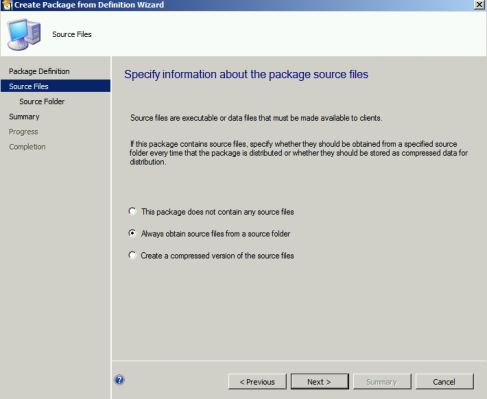Click Completion step in sidebar
The width and height of the screenshot is (487, 399).
pyautogui.click(x=27, y=147)
